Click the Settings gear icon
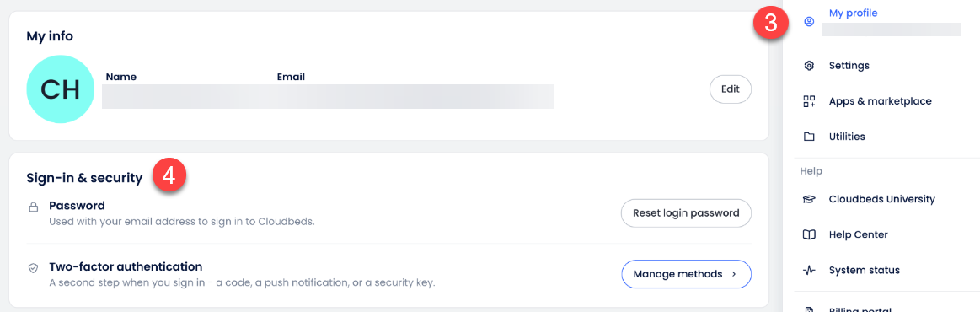Viewport: 980px width, 312px height. [x=809, y=66]
